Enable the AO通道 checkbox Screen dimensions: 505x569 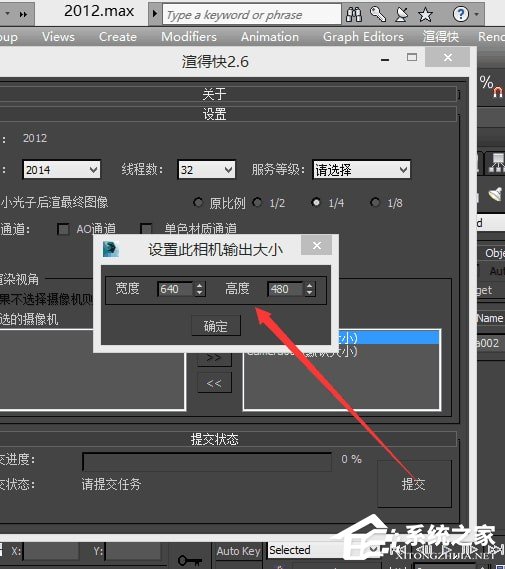pyautogui.click(x=63, y=229)
